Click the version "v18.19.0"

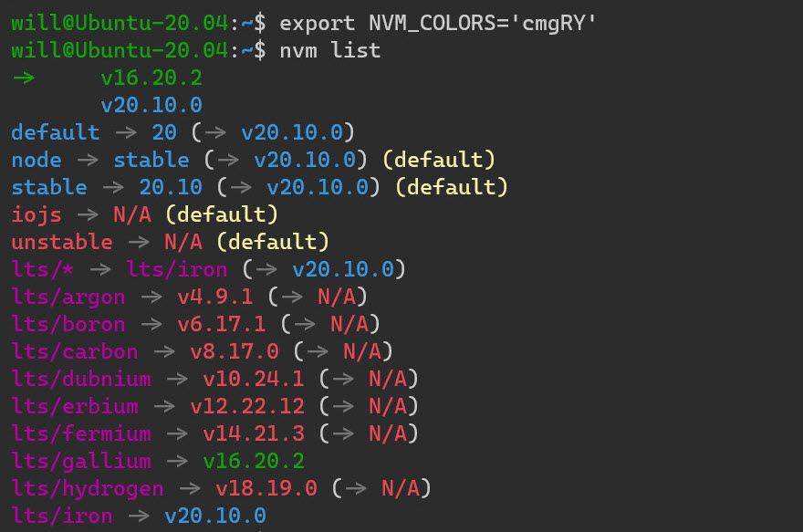[x=266, y=489]
